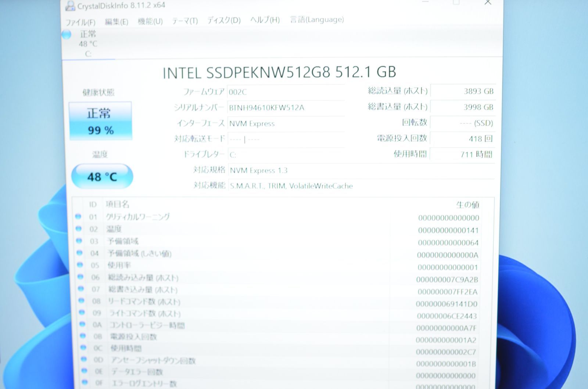Click status dot for 0D アンセーフシャットダウン回数
The image size is (588, 389).
click(84, 359)
